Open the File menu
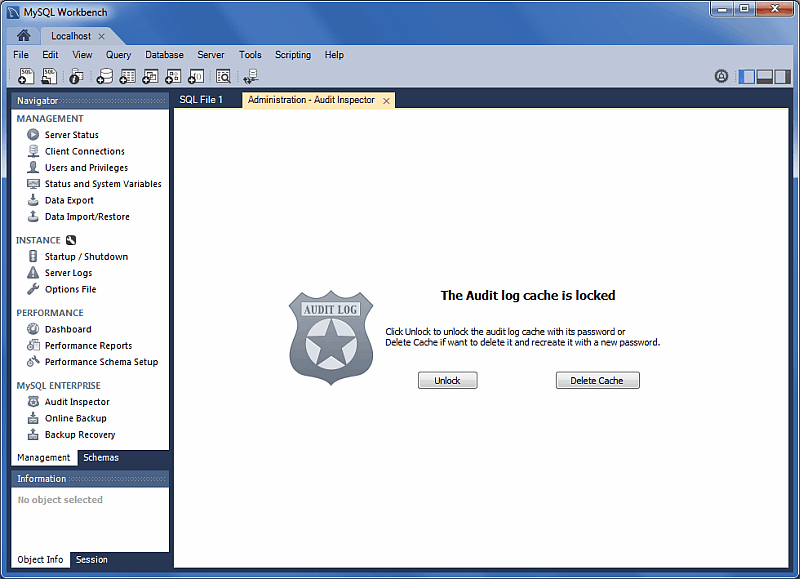800x579 pixels. click(21, 55)
